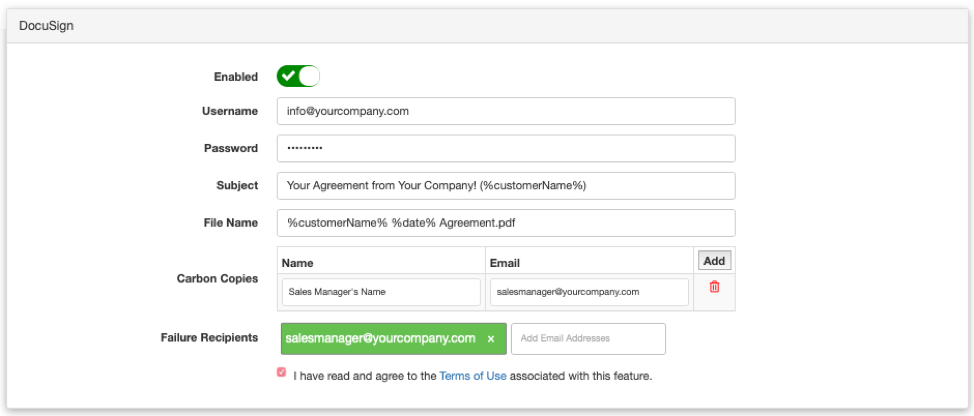Screen dimensions: 974x416
Task: Delete the Sales Manager carbon copy row
Action: (714, 287)
